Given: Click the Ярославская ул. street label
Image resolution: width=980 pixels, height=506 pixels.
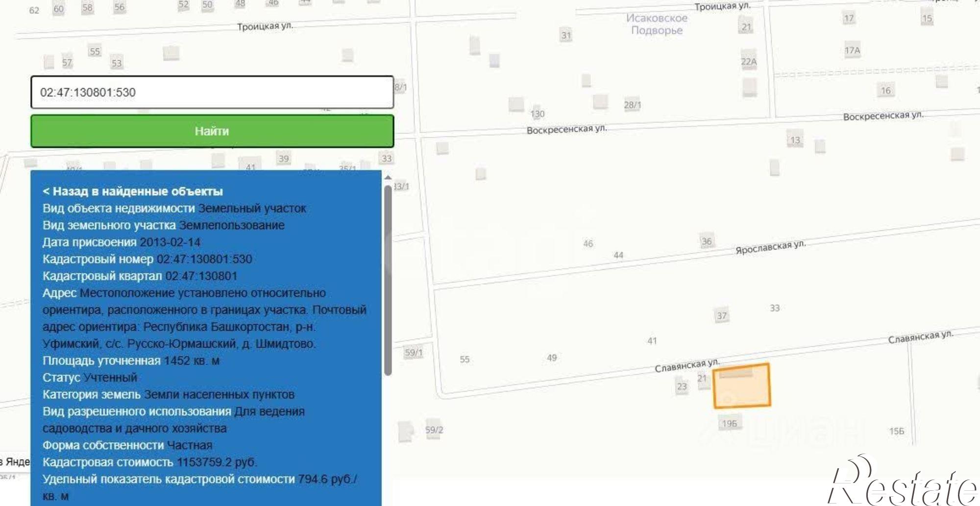Looking at the screenshot, I should coord(770,247).
